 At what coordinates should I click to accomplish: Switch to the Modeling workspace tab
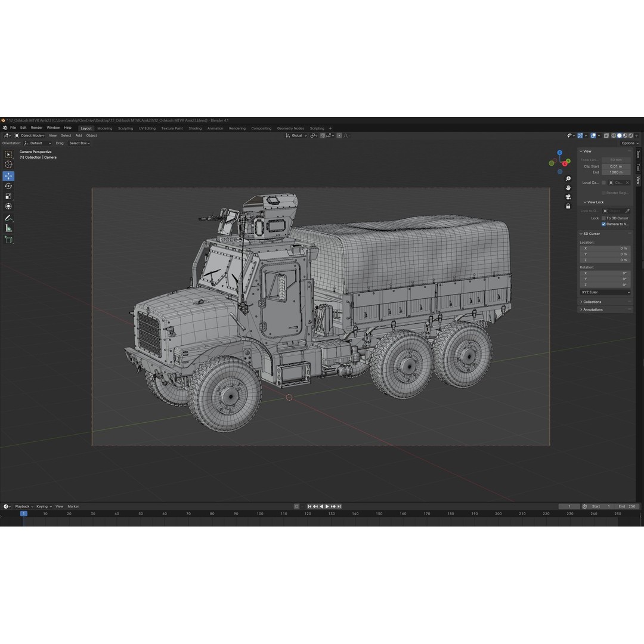(105, 128)
